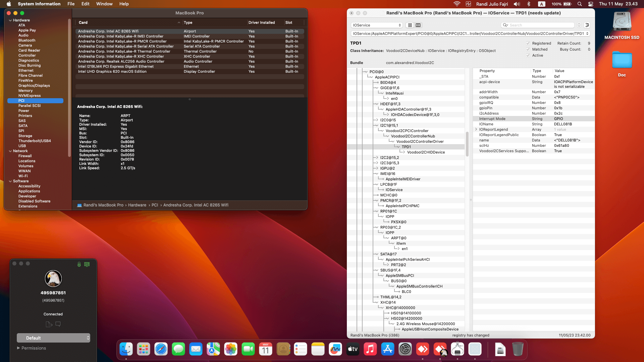This screenshot has height=362, width=644.
Task: Click the IORegistryExplorer tree vertical scrollbar
Action: [467, 144]
